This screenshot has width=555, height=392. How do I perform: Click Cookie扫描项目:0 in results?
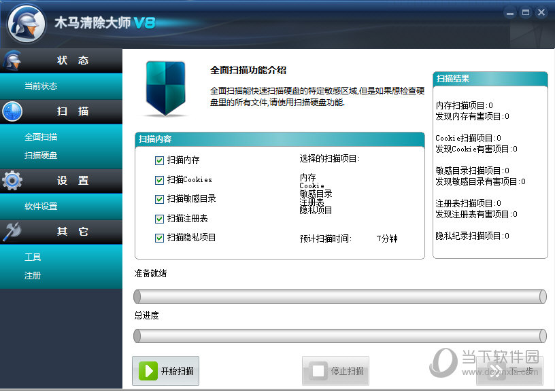coord(468,138)
